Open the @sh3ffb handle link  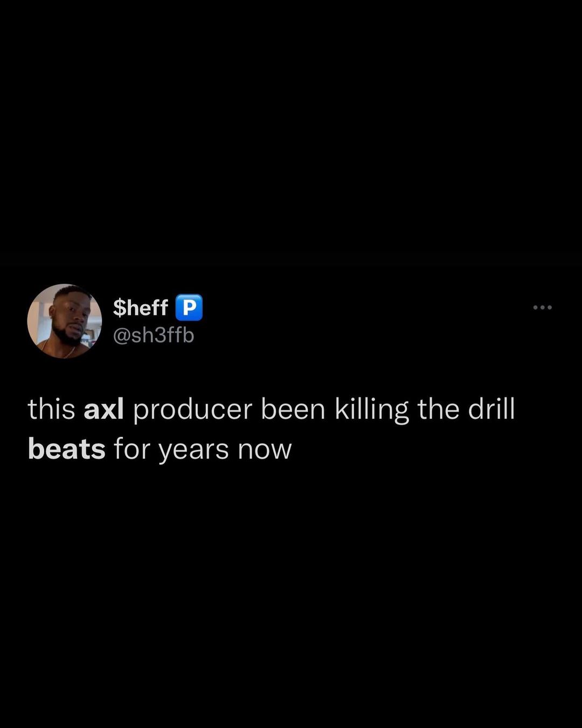click(x=153, y=335)
